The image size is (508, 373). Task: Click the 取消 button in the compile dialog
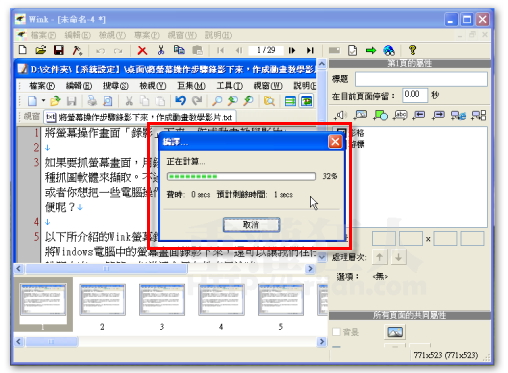point(251,225)
